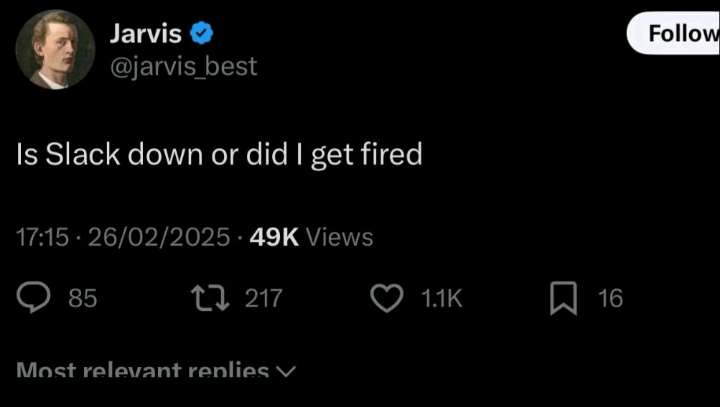
Task: Bookmark the tweet using the bookmark icon
Action: 564,298
